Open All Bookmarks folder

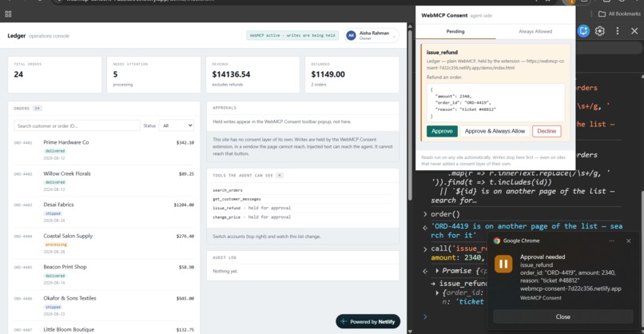(x=619, y=14)
